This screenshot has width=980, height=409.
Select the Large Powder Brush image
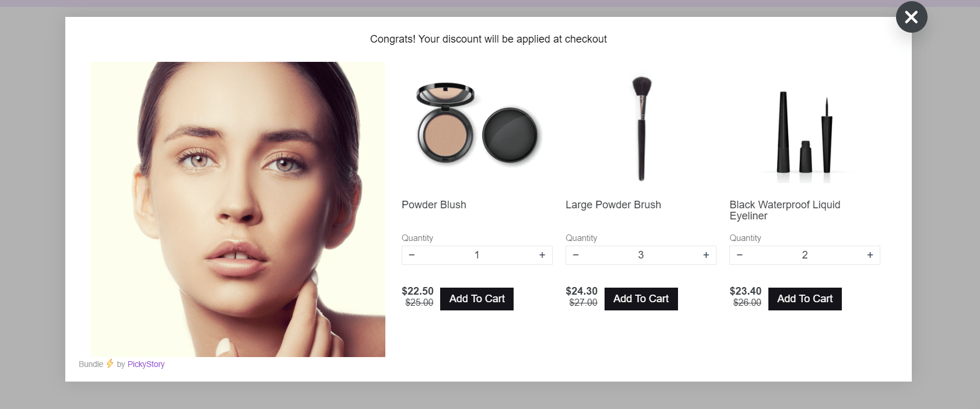641,128
